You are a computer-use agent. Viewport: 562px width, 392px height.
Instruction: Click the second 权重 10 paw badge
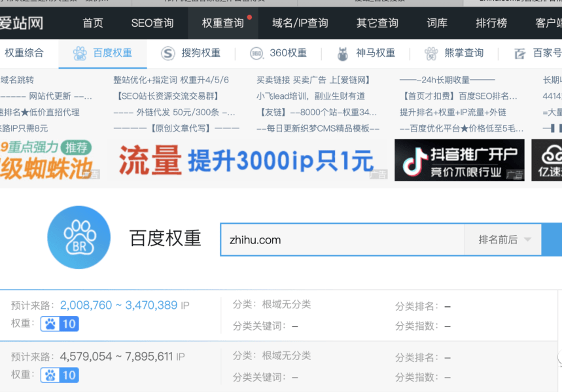pos(60,375)
